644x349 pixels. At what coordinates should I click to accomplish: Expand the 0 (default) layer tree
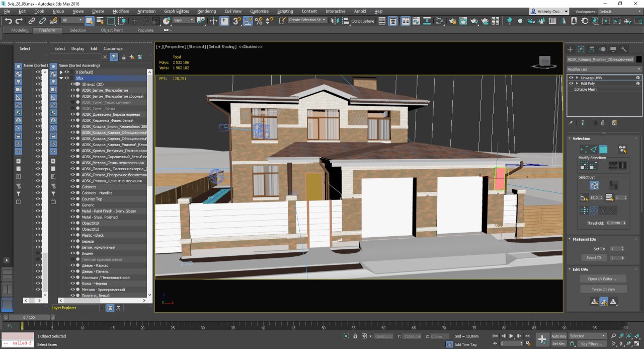pos(61,72)
